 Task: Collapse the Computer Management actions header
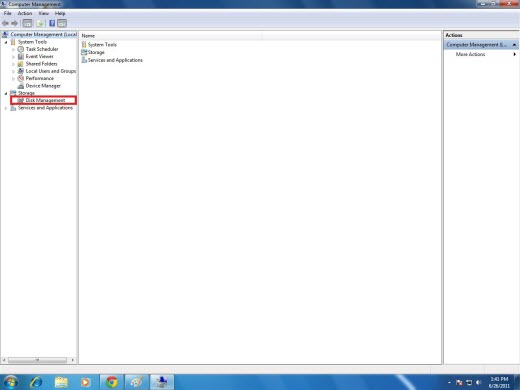tap(514, 45)
